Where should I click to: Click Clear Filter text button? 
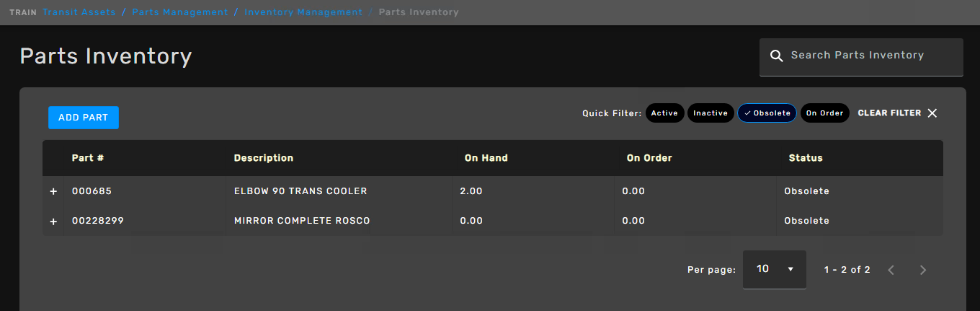click(889, 113)
